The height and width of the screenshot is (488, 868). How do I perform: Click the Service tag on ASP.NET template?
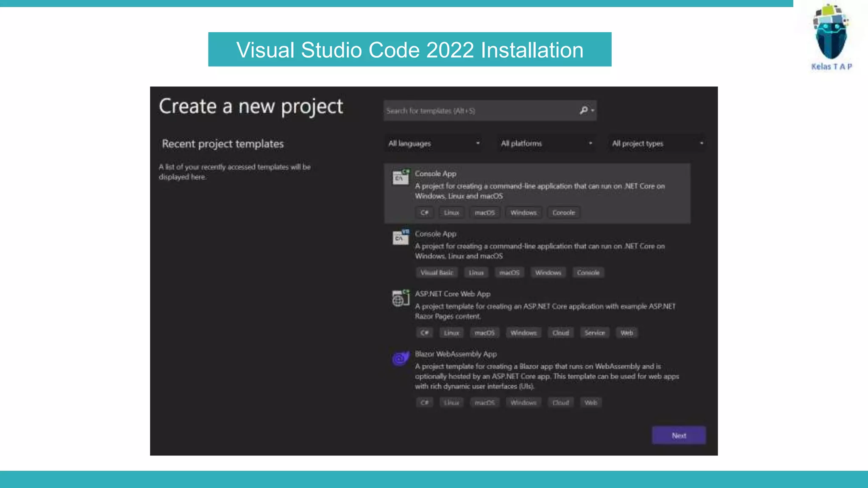click(595, 333)
